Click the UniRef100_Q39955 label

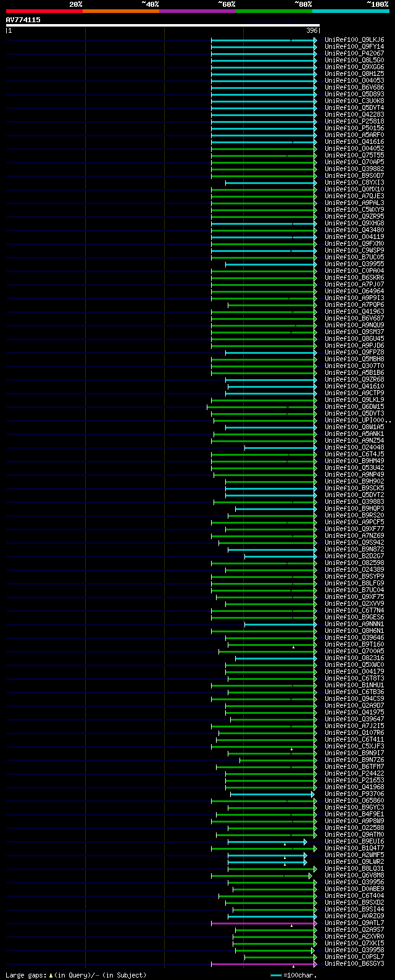354,264
